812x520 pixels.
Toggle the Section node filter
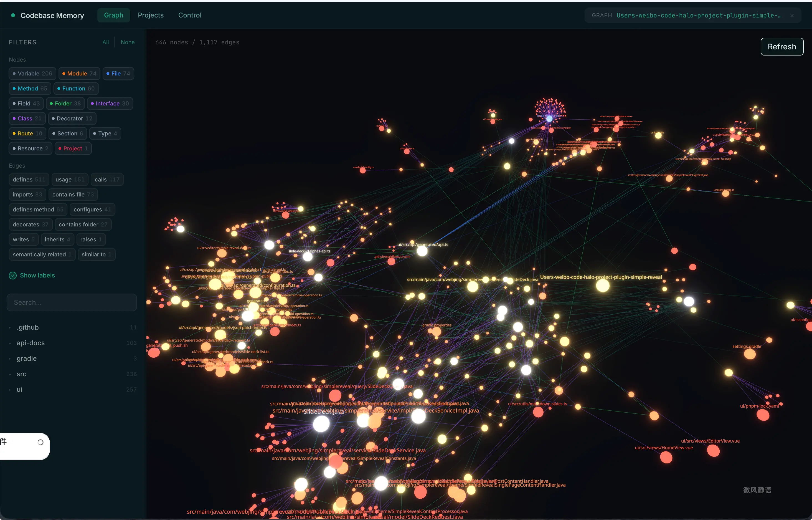(68, 133)
